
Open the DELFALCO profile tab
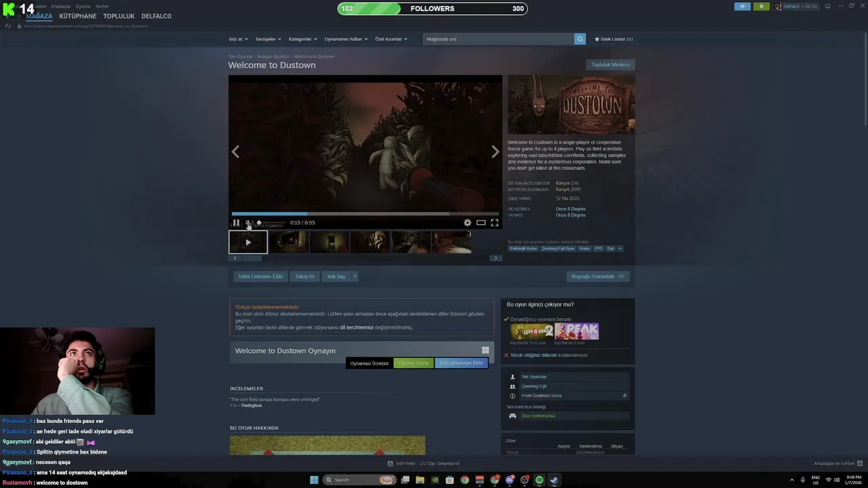coord(156,16)
